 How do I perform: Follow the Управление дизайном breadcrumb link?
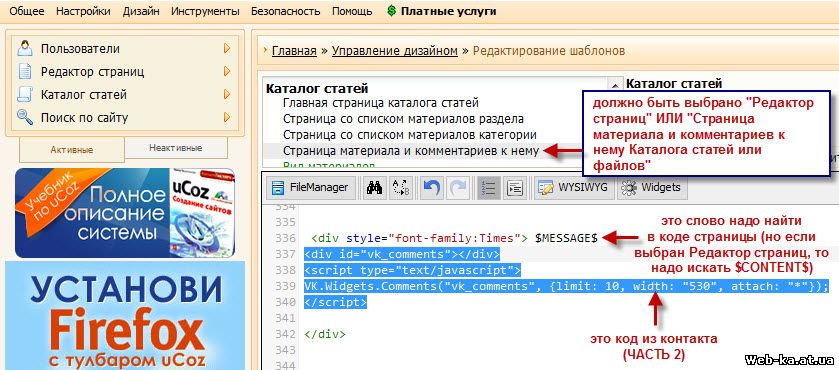click(x=395, y=51)
